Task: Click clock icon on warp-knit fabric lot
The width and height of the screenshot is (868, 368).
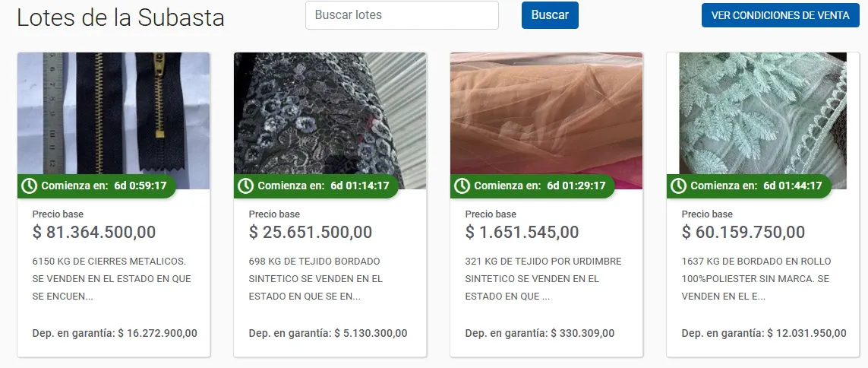Action: tap(462, 186)
